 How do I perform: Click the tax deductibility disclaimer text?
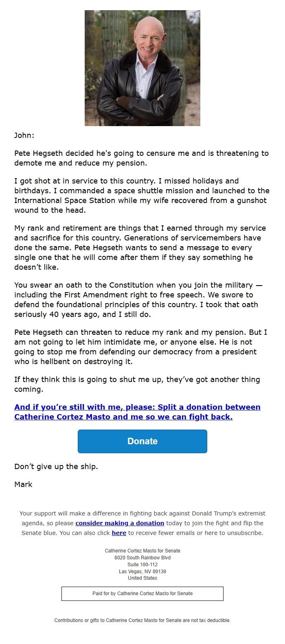pos(142,620)
